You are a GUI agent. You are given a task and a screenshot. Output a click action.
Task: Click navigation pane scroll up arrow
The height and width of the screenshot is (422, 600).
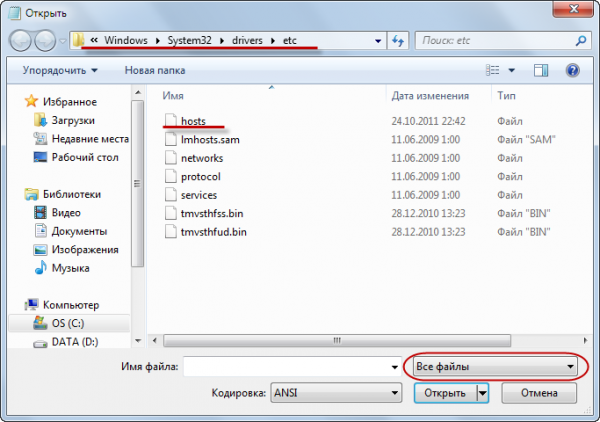click(x=138, y=93)
